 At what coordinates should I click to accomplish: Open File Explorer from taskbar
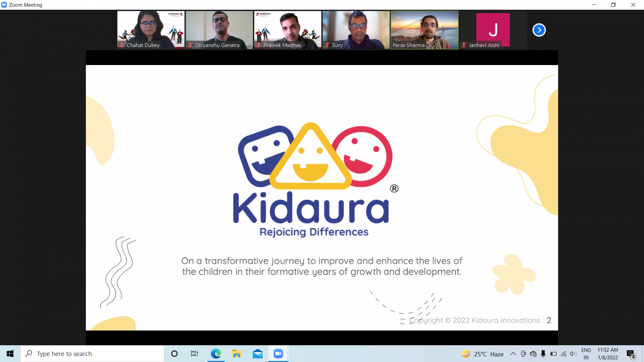pyautogui.click(x=236, y=353)
